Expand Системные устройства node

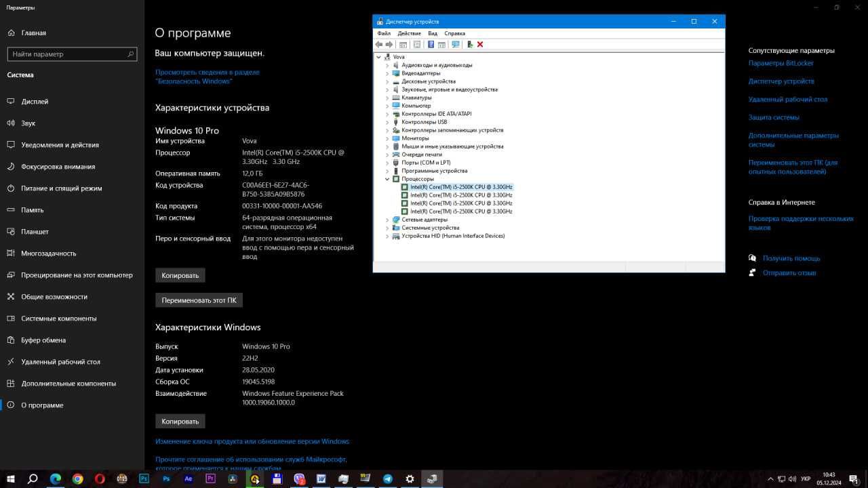387,228
